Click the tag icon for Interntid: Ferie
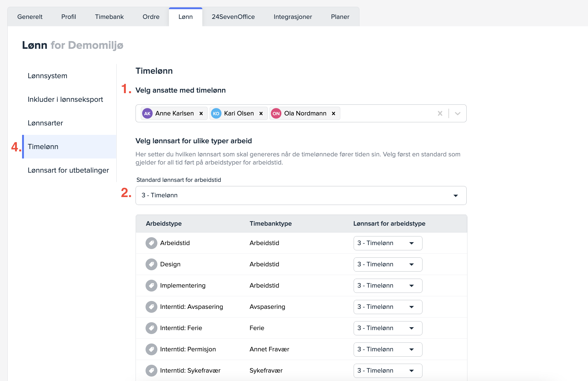588x381 pixels. coord(151,328)
